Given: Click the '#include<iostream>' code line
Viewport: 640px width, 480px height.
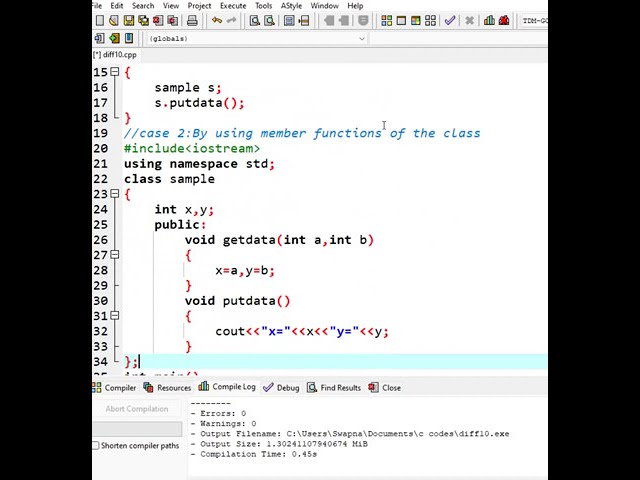Looking at the screenshot, I should tap(192, 149).
